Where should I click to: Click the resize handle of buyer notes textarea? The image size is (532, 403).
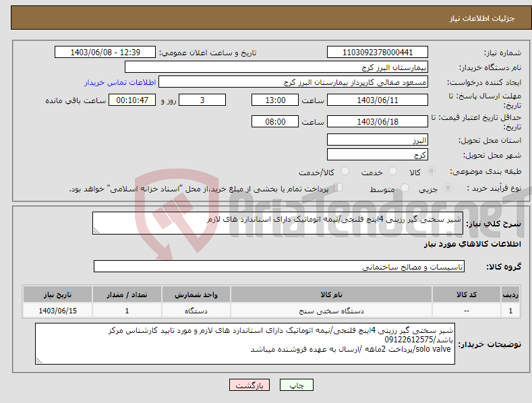tap(39, 361)
